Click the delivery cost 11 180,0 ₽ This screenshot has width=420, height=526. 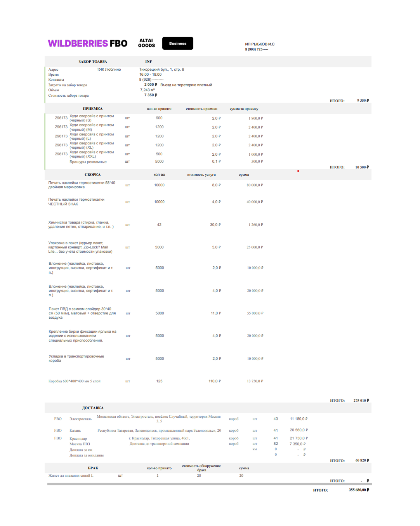(x=299, y=419)
